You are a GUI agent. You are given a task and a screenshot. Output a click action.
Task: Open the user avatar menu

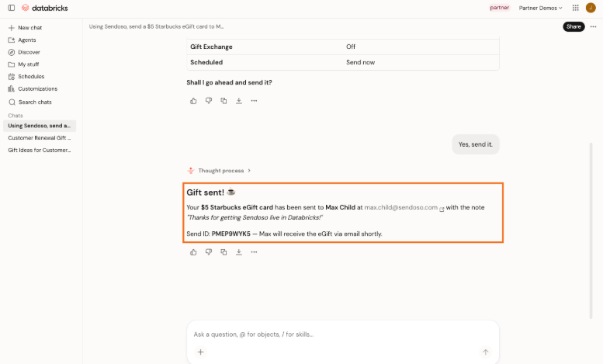click(x=591, y=8)
